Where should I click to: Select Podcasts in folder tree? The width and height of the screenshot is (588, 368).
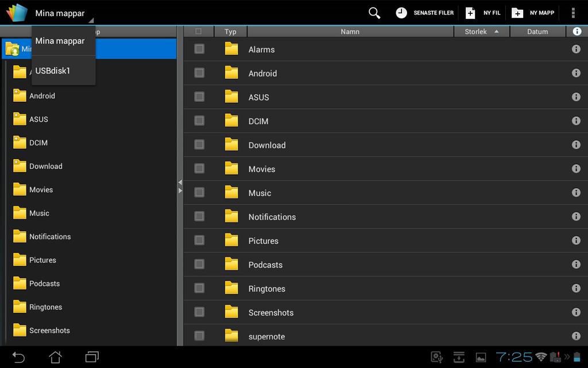click(x=44, y=283)
